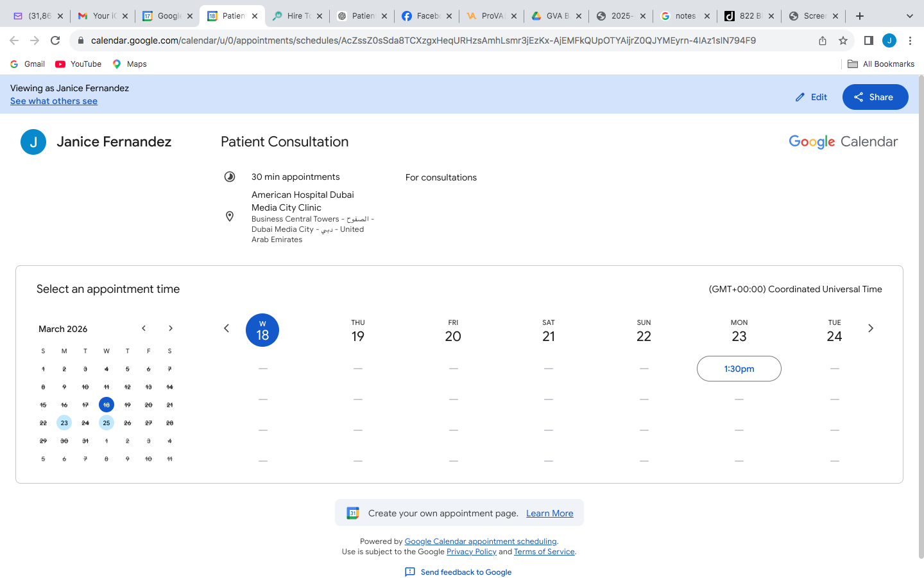Click the American Hospital Dubai location text
This screenshot has height=578, width=924.
pyautogui.click(x=303, y=201)
